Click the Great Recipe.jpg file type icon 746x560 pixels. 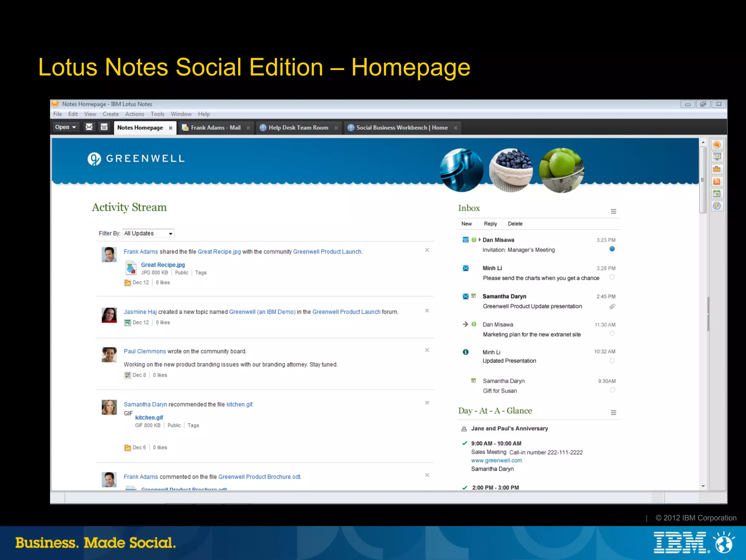[x=131, y=268]
